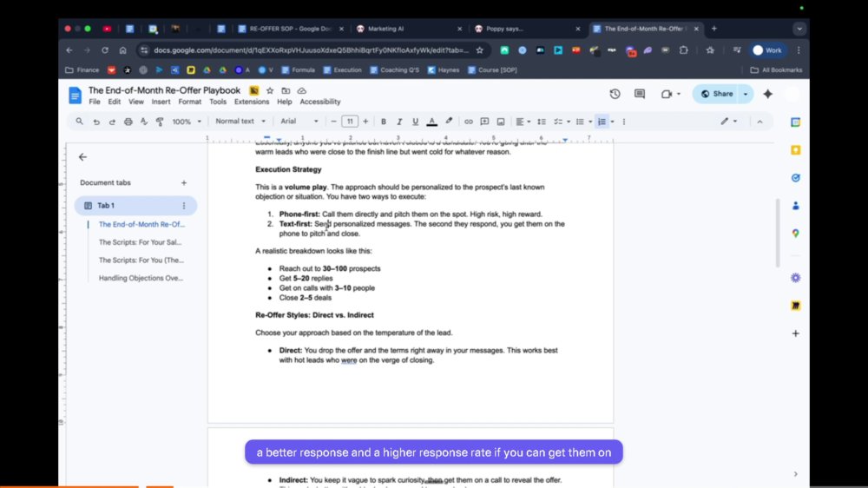
Task: Open the text alignment dropdown
Action: coord(523,122)
